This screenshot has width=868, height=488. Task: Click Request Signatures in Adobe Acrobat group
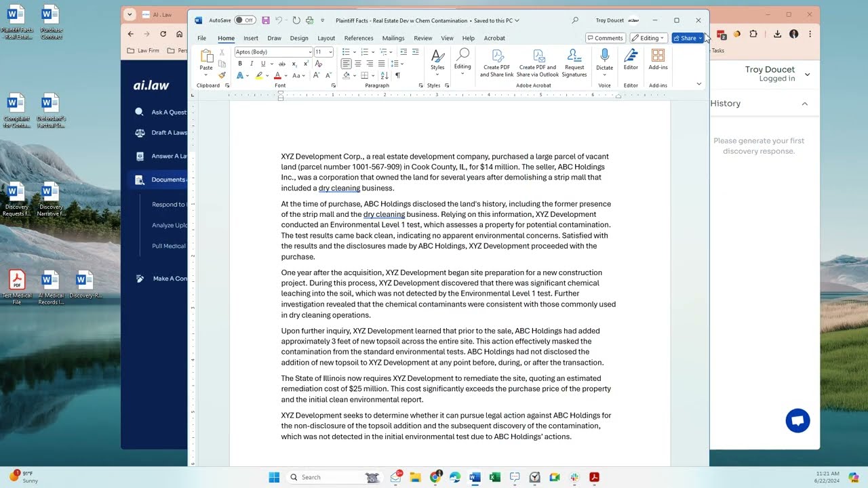point(574,63)
